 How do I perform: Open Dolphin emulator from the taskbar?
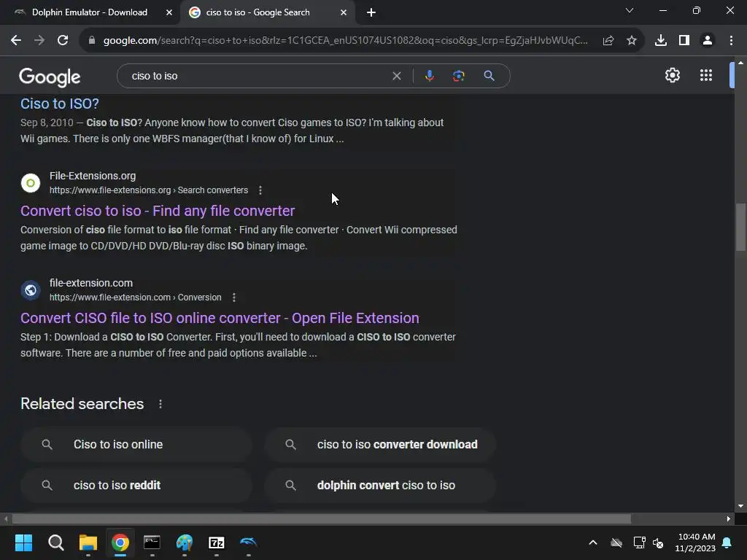tap(248, 542)
